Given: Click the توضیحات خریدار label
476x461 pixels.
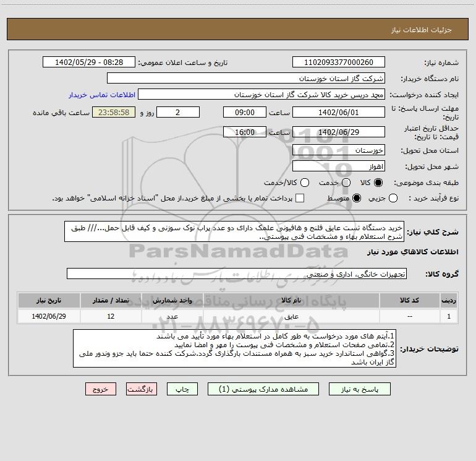Looking at the screenshot, I should click(429, 349).
